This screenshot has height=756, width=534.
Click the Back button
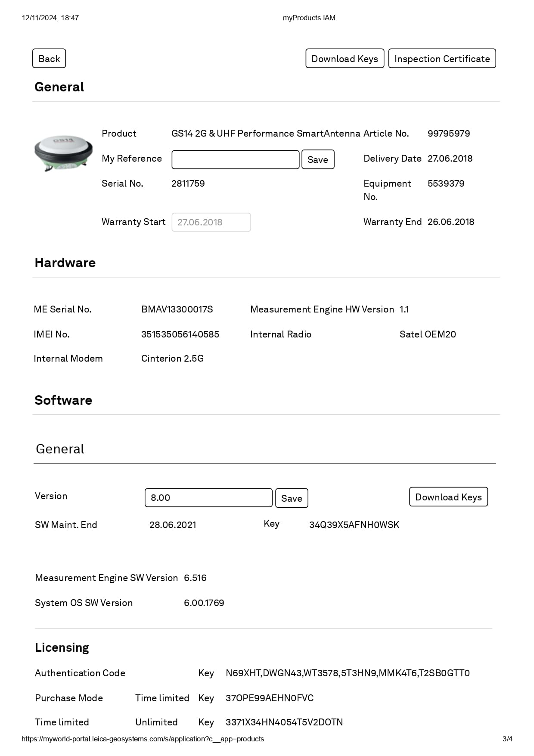click(49, 59)
